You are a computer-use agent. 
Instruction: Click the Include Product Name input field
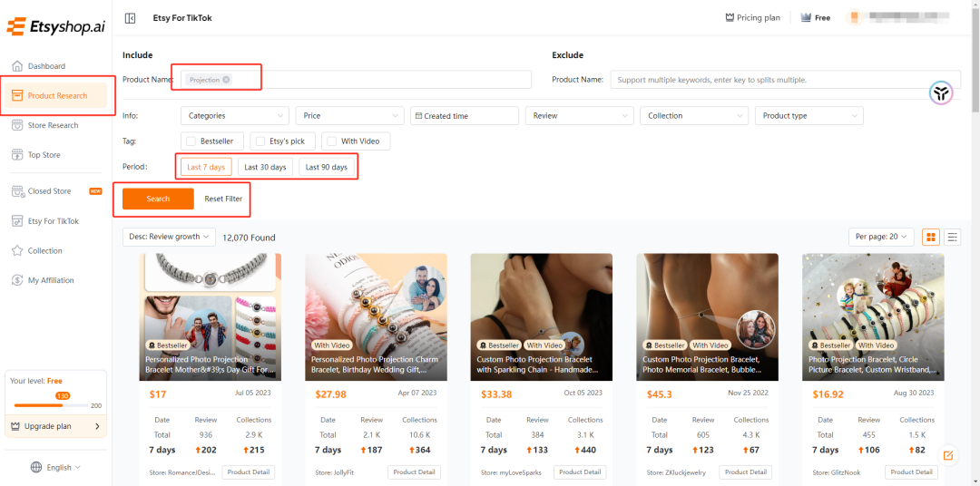pos(357,79)
